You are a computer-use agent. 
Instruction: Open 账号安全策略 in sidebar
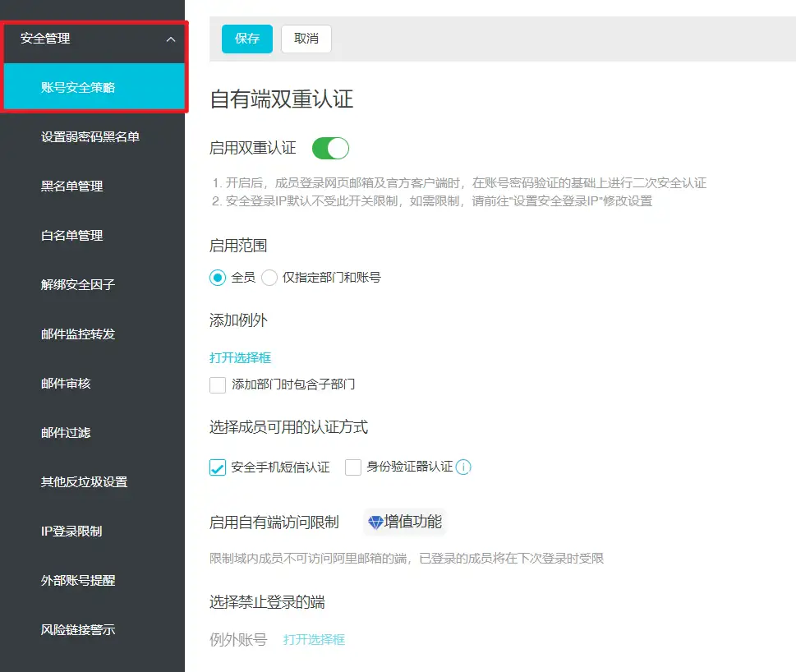78,87
